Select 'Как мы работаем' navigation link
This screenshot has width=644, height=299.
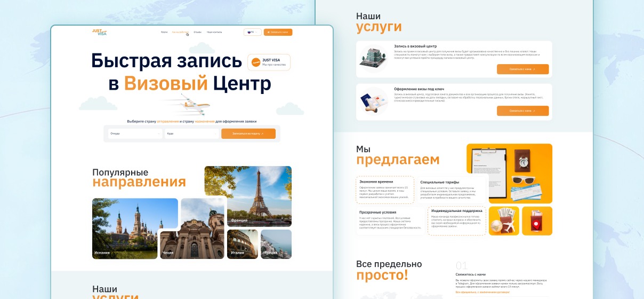180,32
